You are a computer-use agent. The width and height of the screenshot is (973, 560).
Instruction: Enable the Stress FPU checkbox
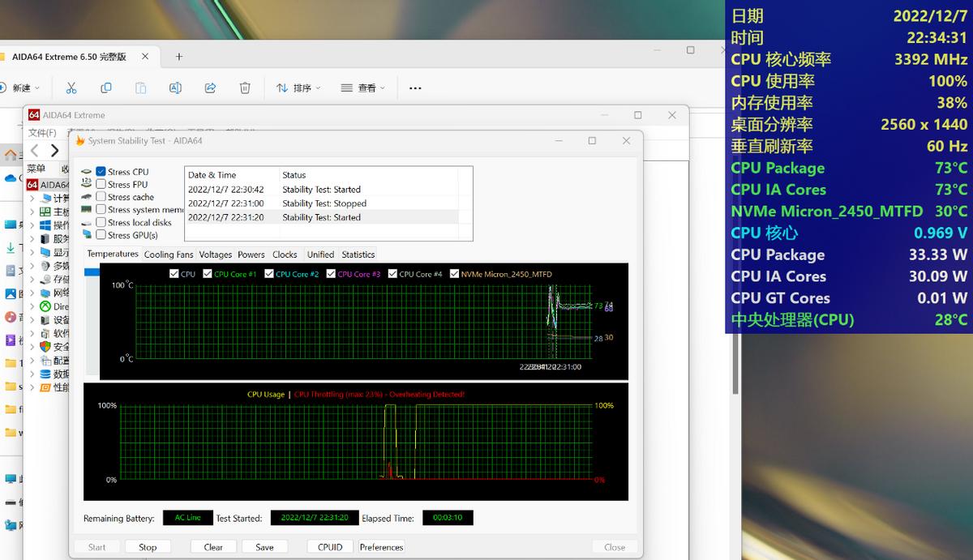[x=101, y=184]
